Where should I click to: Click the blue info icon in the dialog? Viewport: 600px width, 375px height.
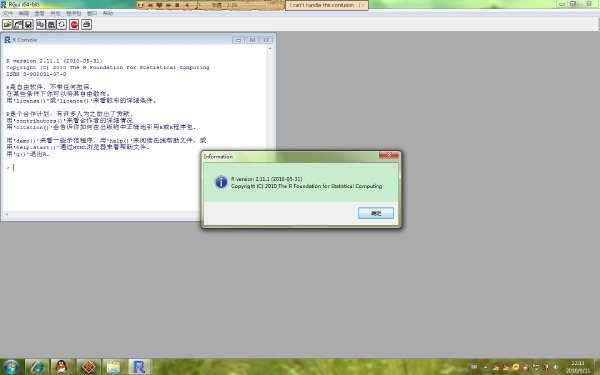221,182
